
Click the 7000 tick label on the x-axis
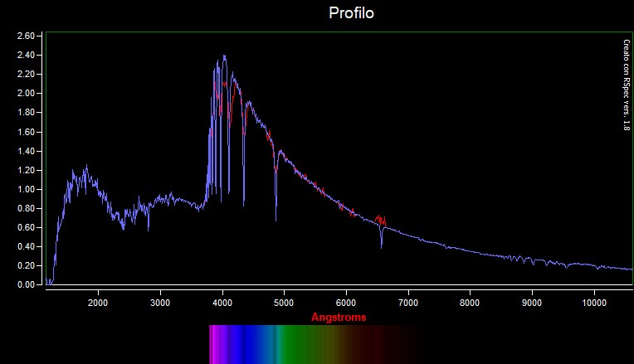coord(408,303)
